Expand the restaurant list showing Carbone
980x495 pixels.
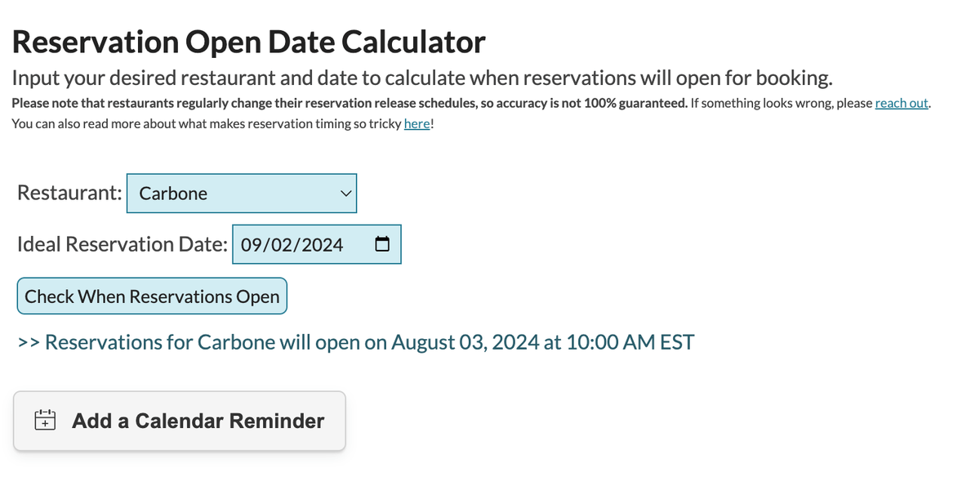(242, 193)
